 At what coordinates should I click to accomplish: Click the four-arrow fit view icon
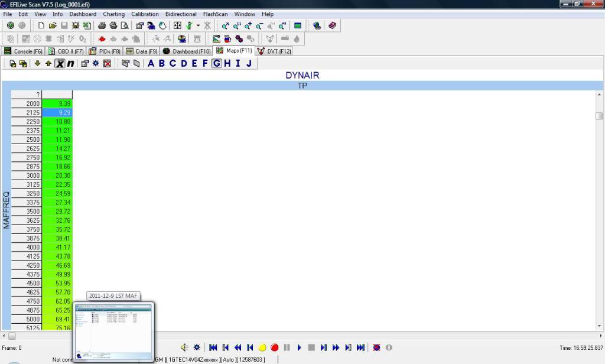pos(177,25)
